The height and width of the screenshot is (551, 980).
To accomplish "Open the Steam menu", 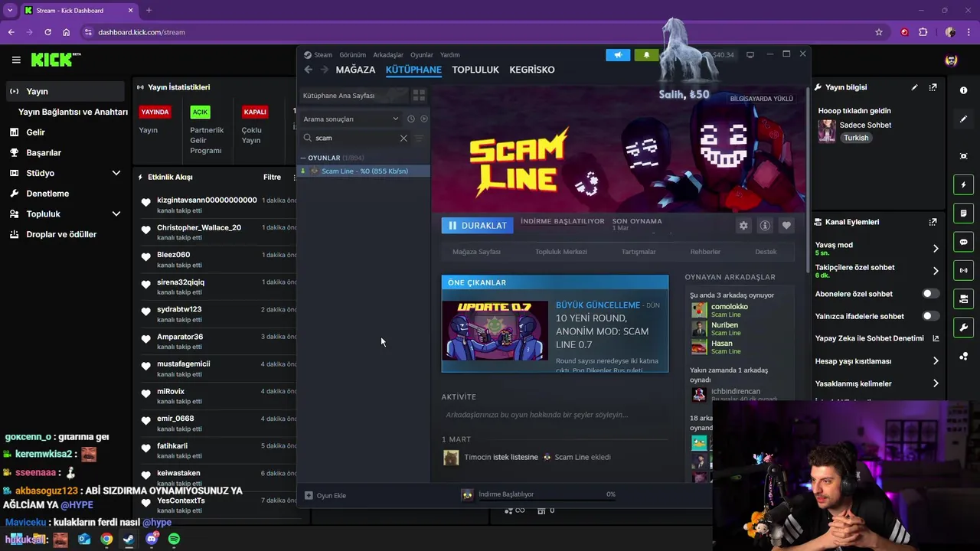I will tap(318, 55).
